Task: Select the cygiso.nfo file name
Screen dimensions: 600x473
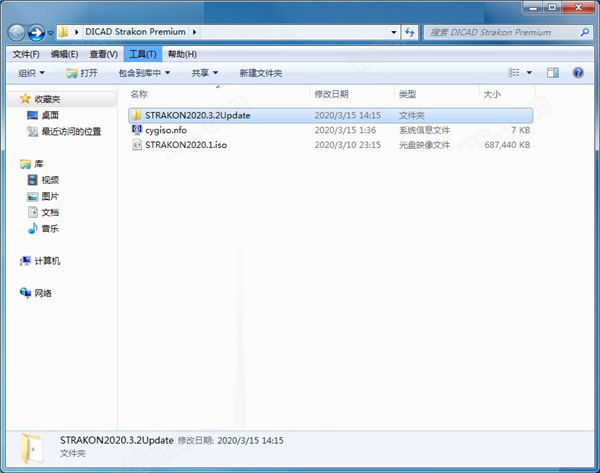Action: [166, 130]
